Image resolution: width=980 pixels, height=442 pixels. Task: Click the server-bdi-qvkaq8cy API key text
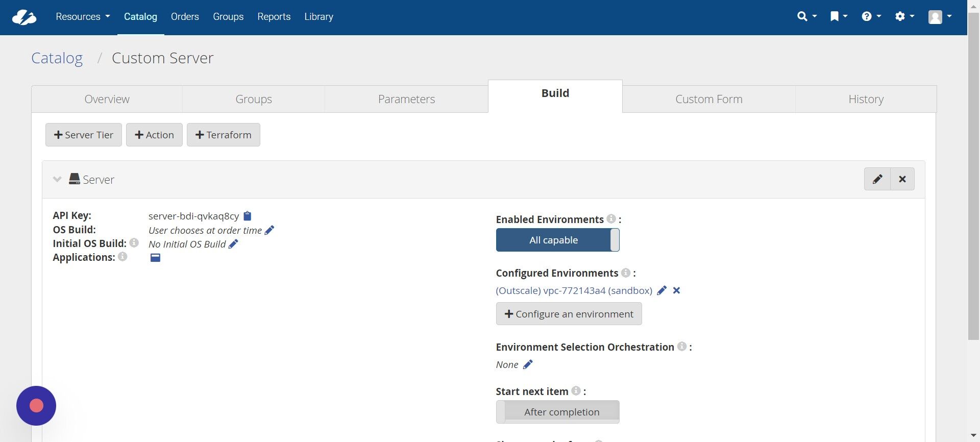click(194, 216)
